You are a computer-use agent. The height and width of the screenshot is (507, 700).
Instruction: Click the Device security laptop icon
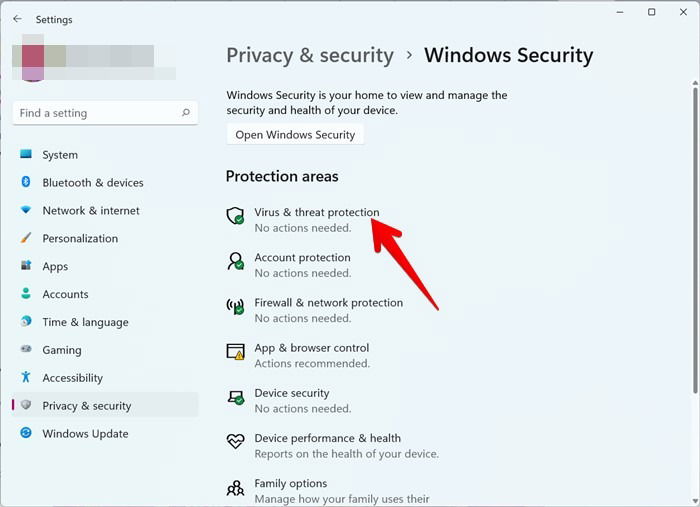[235, 397]
